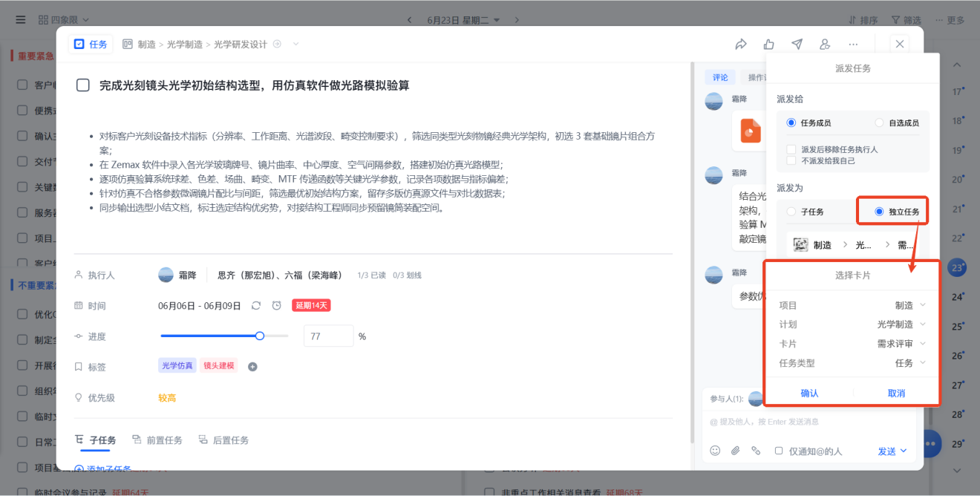Click the blue floating chat bubble button
The height and width of the screenshot is (496, 980).
pyautogui.click(x=930, y=444)
